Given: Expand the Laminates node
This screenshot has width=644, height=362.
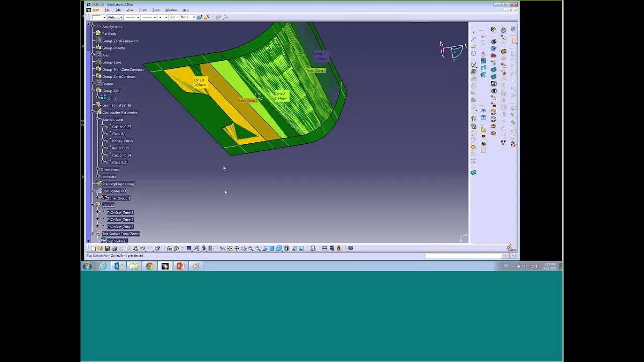Looking at the screenshot, I should 98,176.
